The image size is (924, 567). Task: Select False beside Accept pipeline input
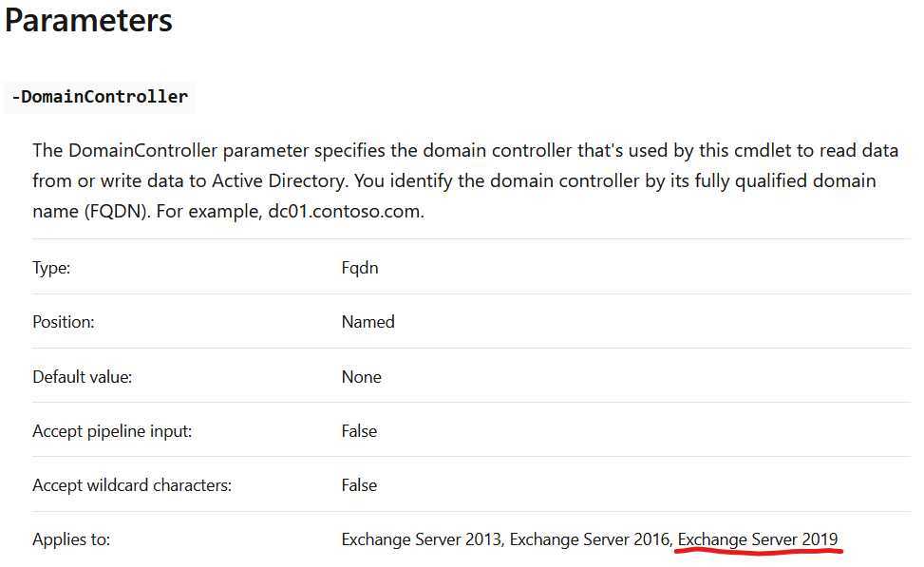(x=359, y=431)
